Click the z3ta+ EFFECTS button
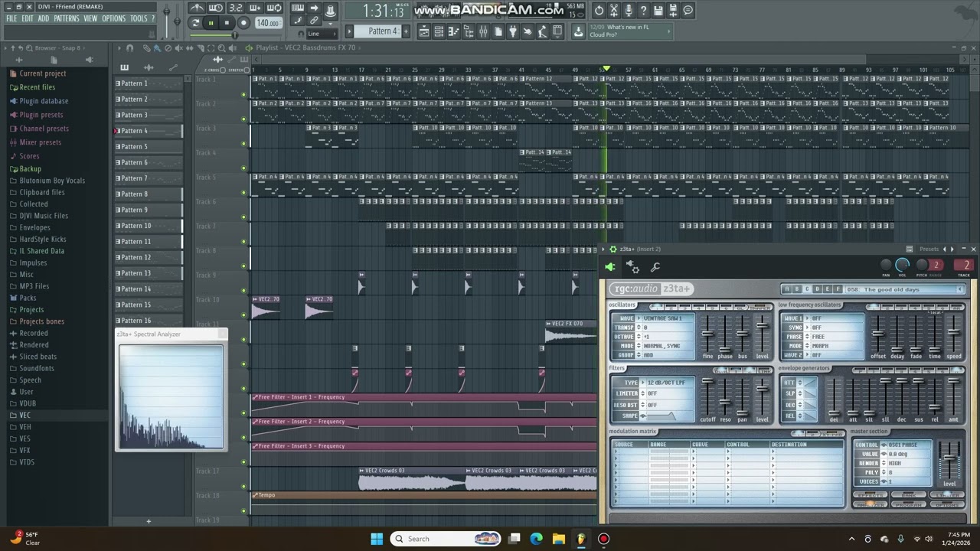Image resolution: width=980 pixels, height=551 pixels. tap(869, 495)
